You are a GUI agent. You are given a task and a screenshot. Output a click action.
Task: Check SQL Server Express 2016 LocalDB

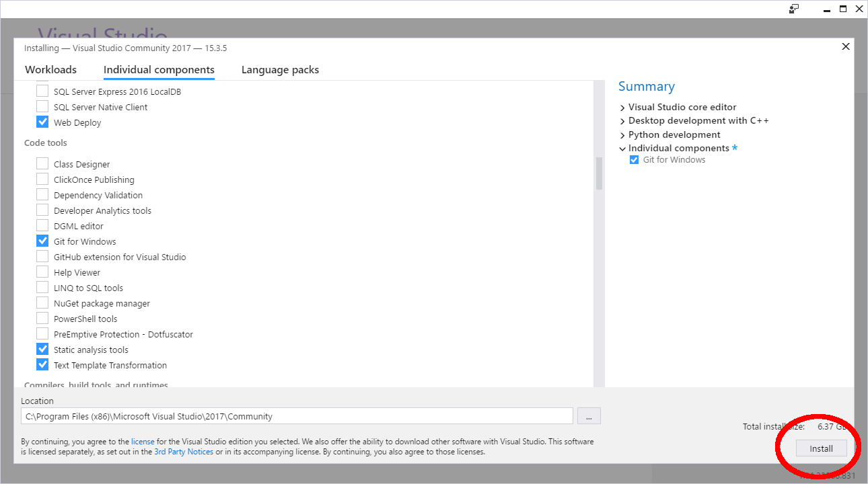(x=42, y=91)
